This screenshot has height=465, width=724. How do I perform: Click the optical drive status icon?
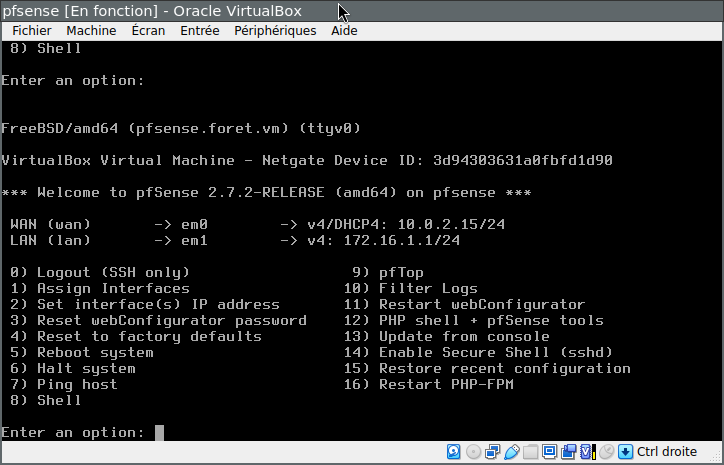473,451
